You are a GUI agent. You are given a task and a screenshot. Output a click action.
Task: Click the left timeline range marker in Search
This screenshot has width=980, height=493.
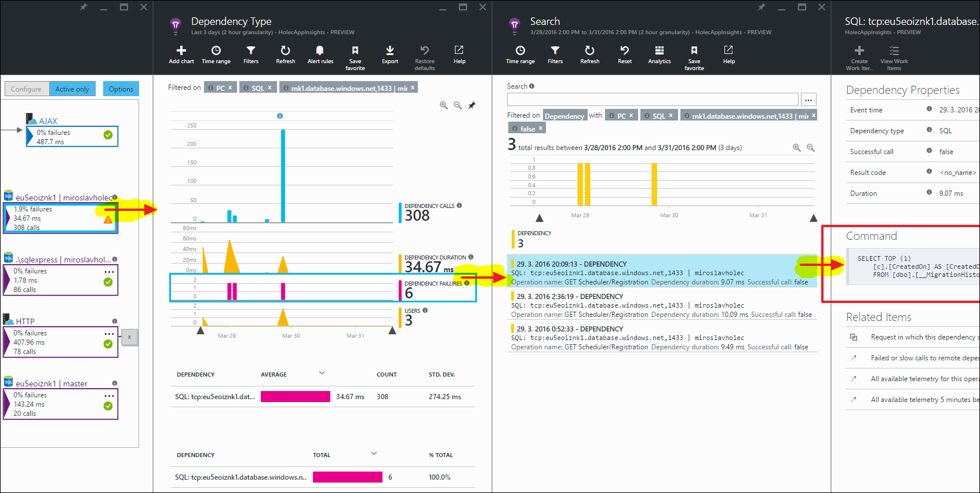pyautogui.click(x=540, y=218)
